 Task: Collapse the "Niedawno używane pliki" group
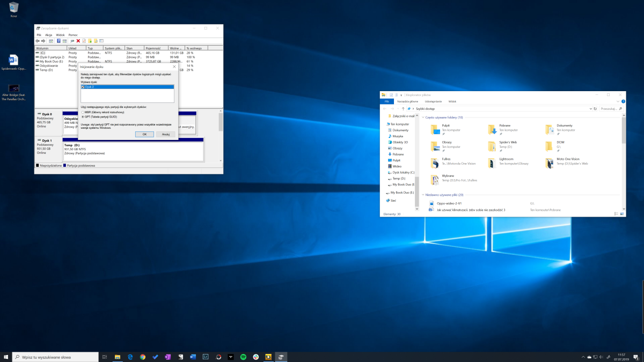pos(423,195)
